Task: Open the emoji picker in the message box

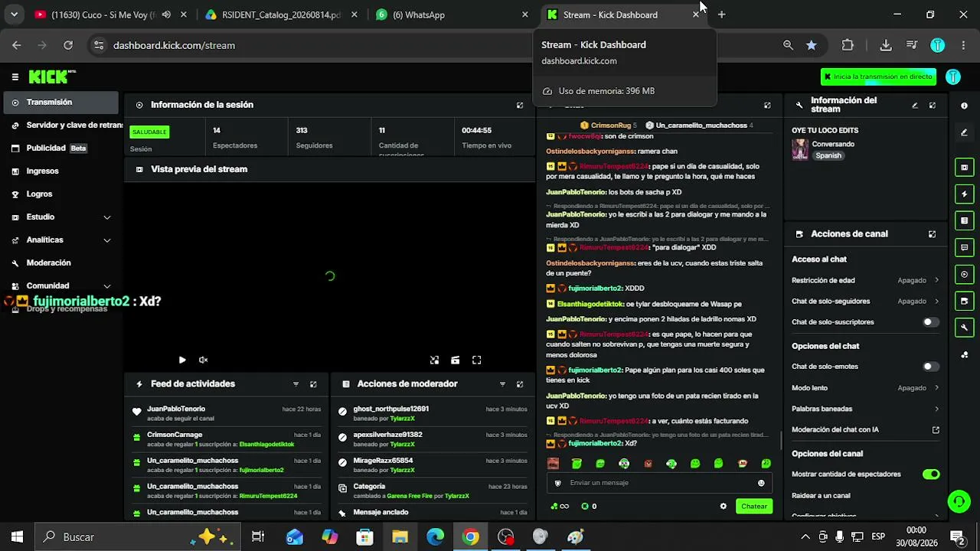Action: click(761, 483)
